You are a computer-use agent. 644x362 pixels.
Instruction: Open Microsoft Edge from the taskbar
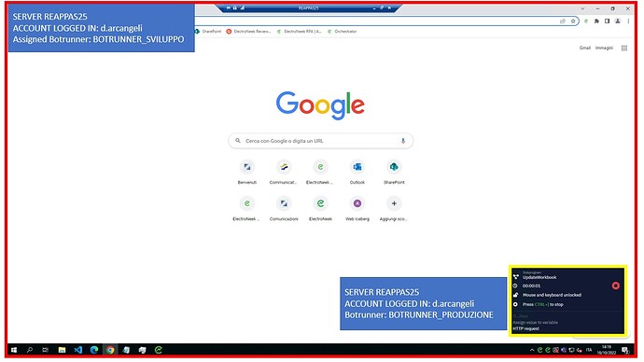pos(94,350)
